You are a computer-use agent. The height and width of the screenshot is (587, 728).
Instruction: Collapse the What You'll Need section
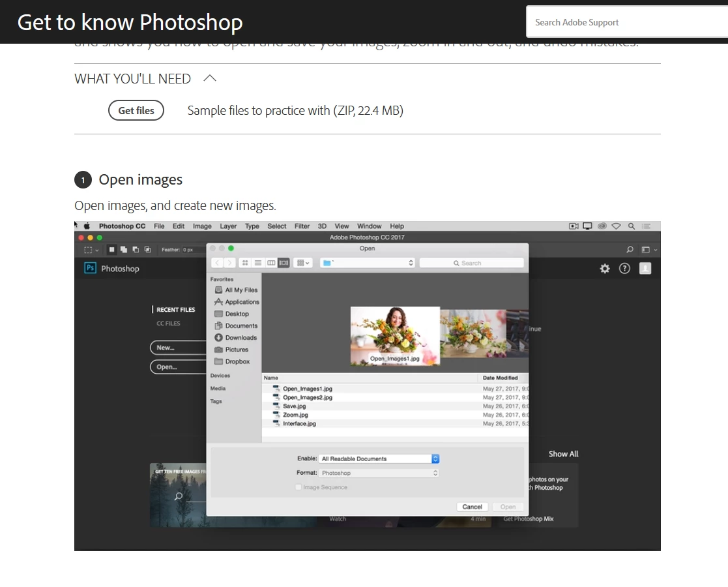(x=210, y=78)
